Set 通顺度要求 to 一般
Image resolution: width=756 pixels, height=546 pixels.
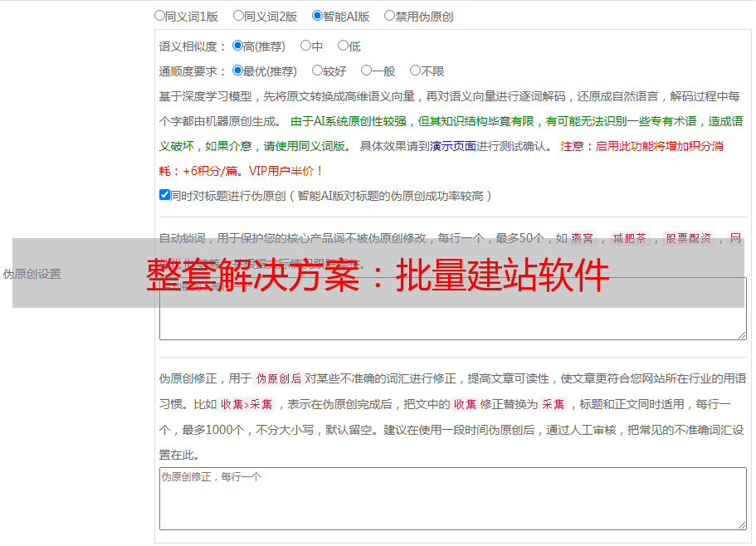point(366,71)
